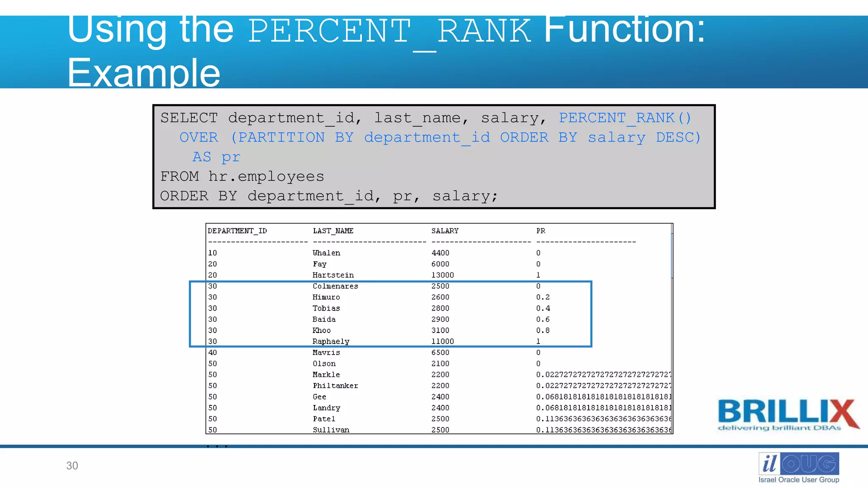Click the Colmenares row name
This screenshot has width=868, height=488.
coord(335,286)
